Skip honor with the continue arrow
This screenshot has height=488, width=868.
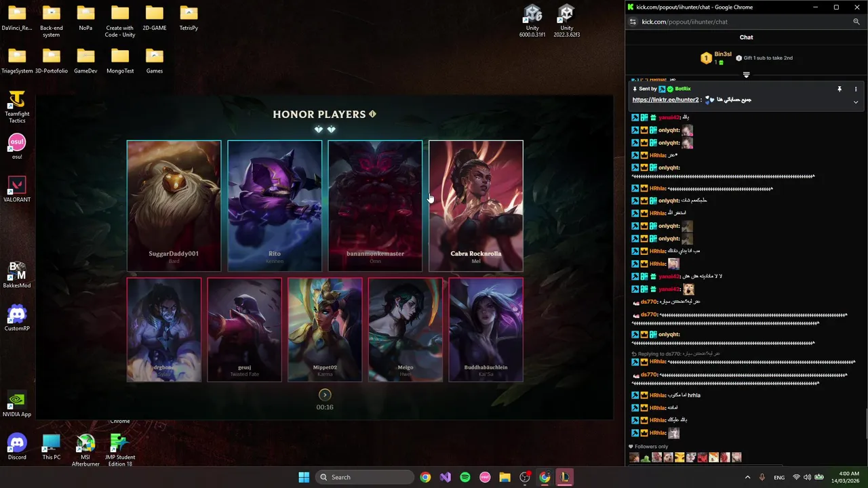325,394
